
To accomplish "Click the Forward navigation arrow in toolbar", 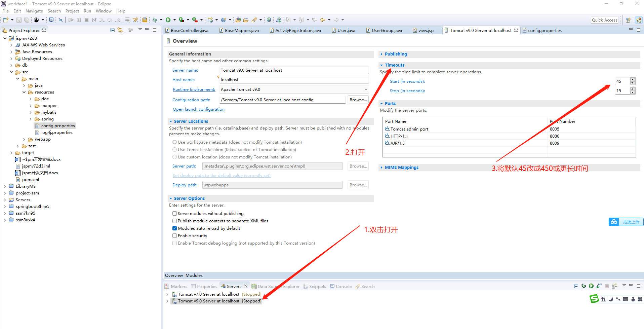I will [336, 20].
